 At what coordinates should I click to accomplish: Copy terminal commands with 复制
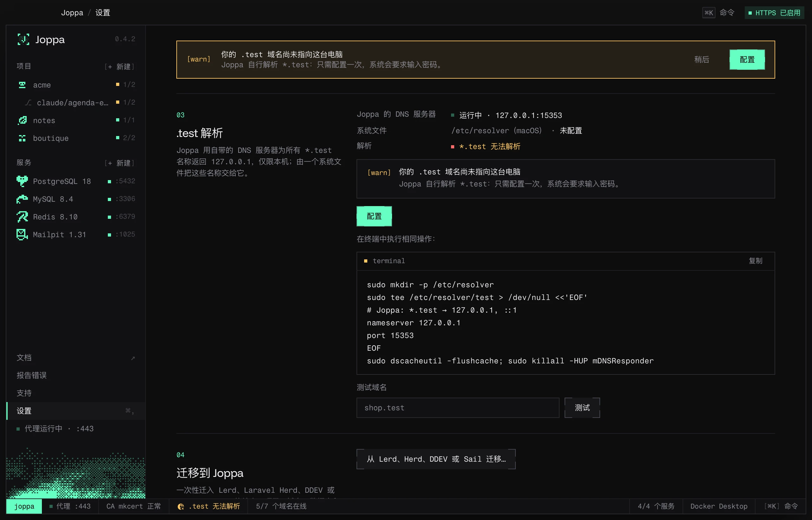[x=756, y=261]
